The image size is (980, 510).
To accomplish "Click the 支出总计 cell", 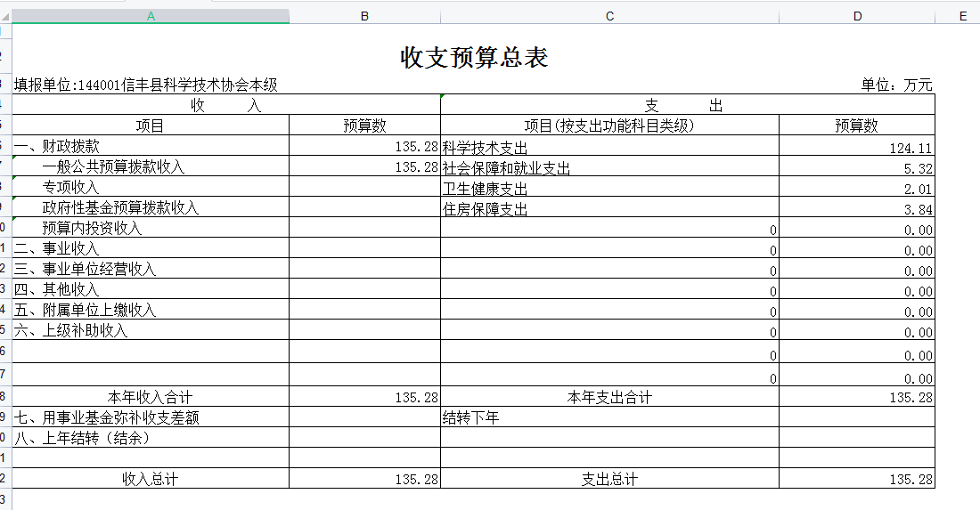I will click(609, 479).
